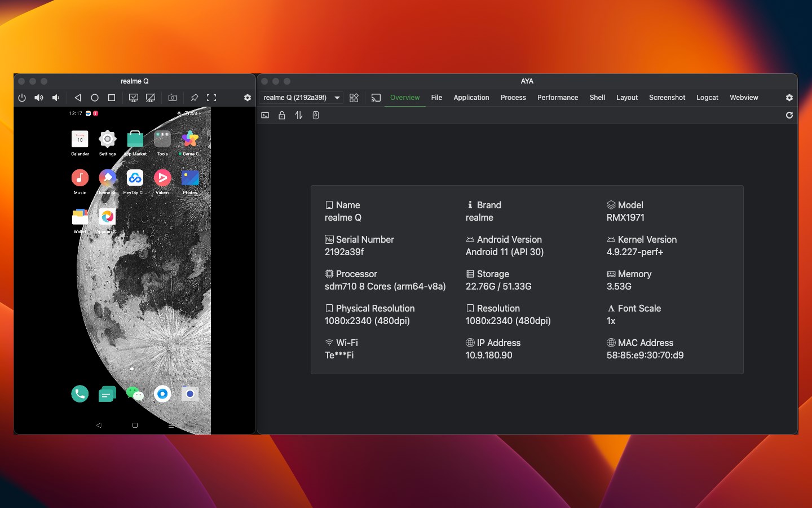812x508 pixels.
Task: Open Settings app on the phone screen
Action: coord(107,139)
